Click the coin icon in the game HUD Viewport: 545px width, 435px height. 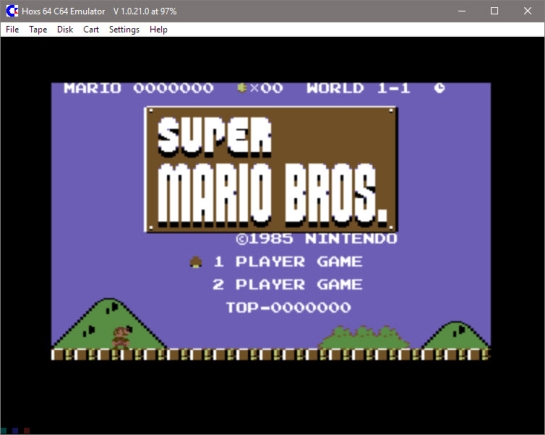[x=242, y=88]
